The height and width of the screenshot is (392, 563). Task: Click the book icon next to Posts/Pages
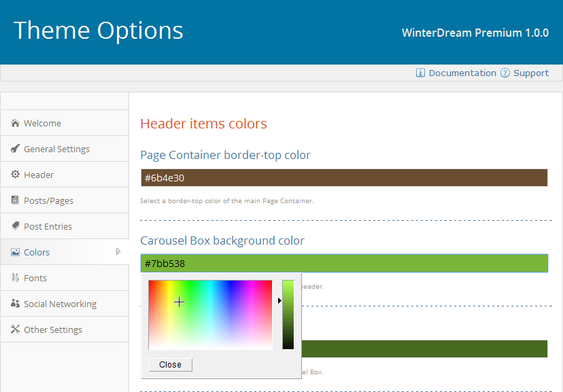(x=15, y=200)
